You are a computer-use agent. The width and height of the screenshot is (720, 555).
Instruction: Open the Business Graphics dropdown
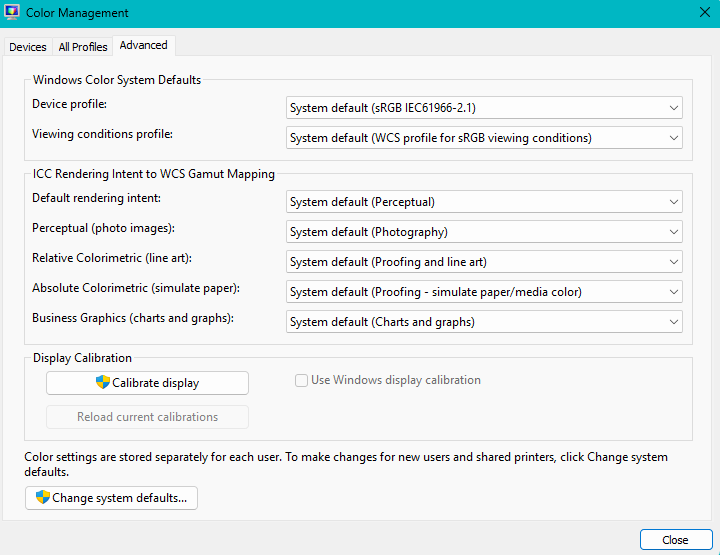(x=484, y=322)
